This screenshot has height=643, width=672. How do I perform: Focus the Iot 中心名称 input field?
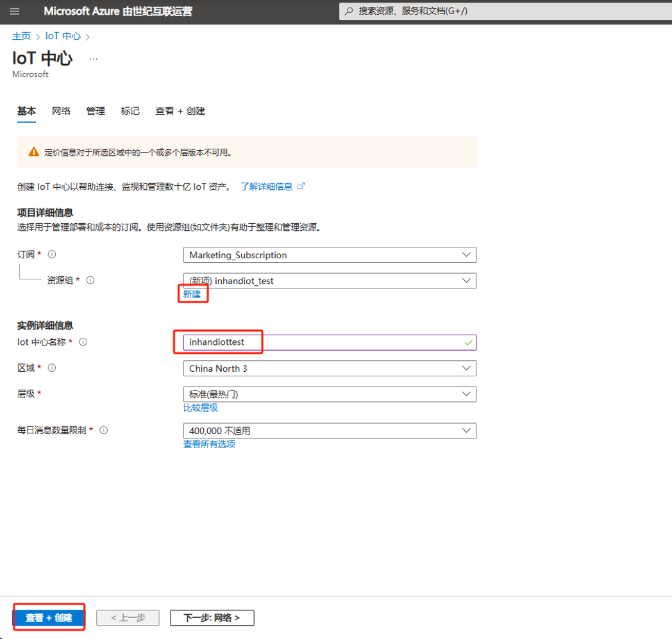[330, 342]
